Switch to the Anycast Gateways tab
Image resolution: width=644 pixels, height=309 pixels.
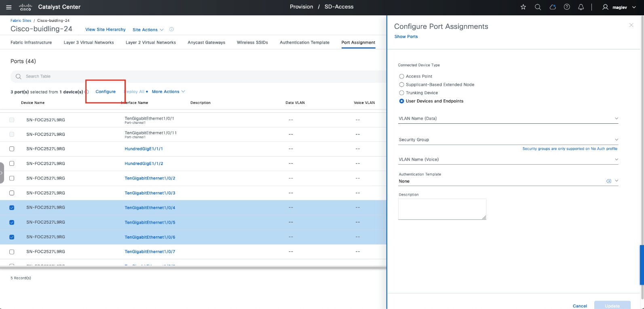pyautogui.click(x=206, y=42)
